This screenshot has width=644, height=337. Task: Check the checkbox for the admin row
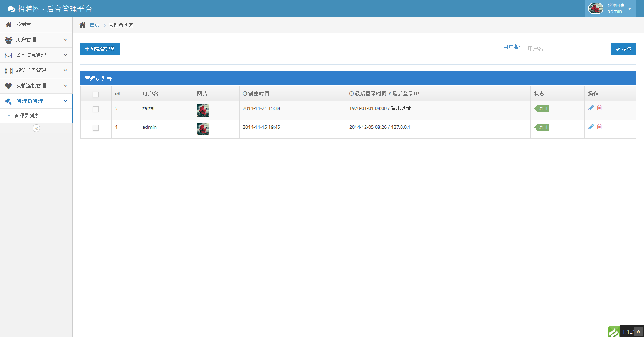[96, 128]
